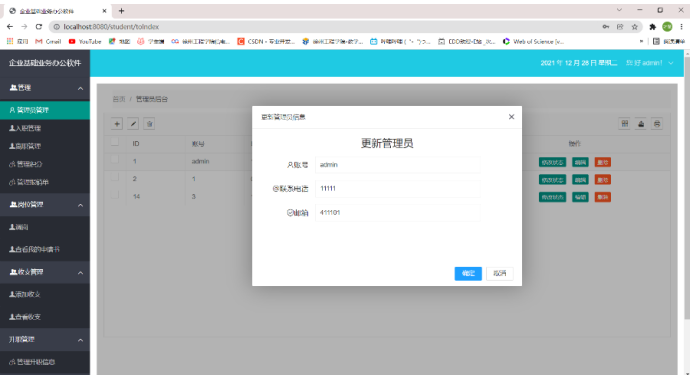690x375 pixels.
Task: Toggle the checkbox for row ID 1
Action: (115, 159)
